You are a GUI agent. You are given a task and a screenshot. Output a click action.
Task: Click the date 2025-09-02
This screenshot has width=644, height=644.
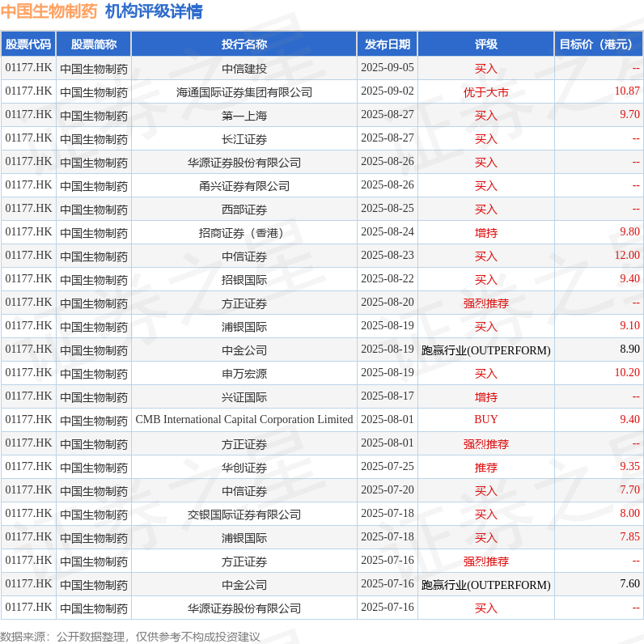tap(388, 91)
